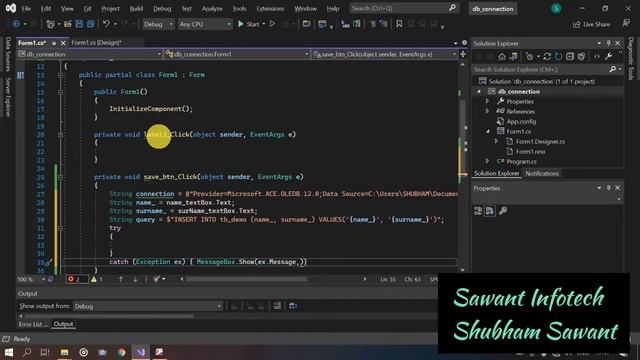Select Form1.resx file
The width and height of the screenshot is (640, 360).
(x=530, y=151)
